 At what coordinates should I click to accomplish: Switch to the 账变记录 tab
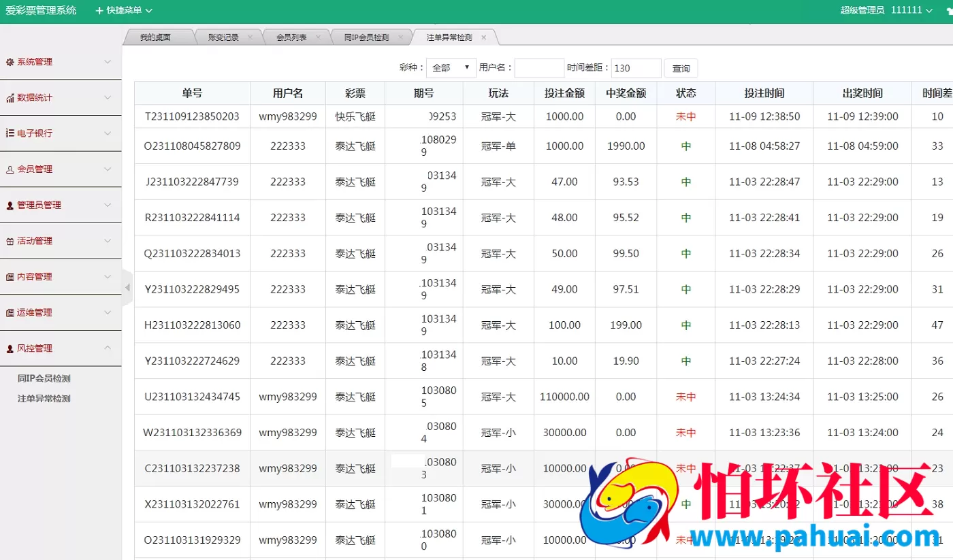coord(223,37)
